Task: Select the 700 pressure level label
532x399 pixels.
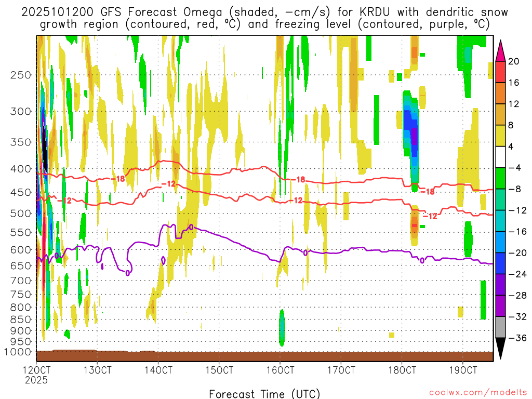Action: (21, 281)
